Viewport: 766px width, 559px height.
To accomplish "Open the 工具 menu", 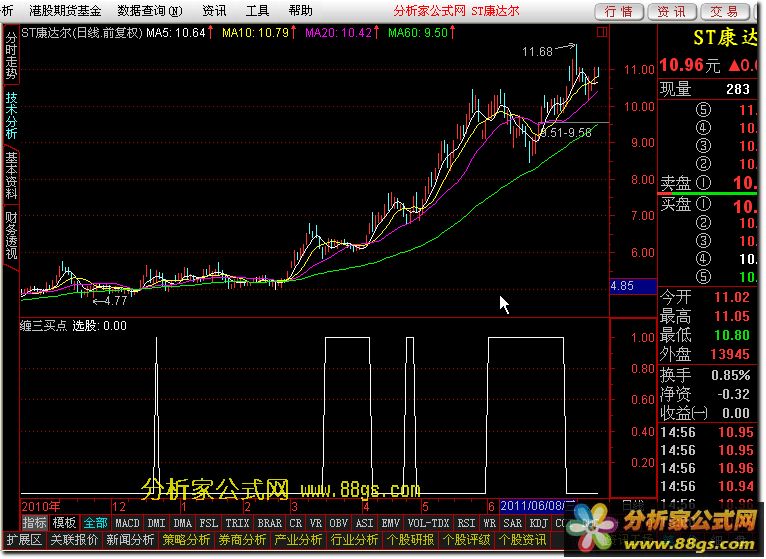I will point(257,10).
